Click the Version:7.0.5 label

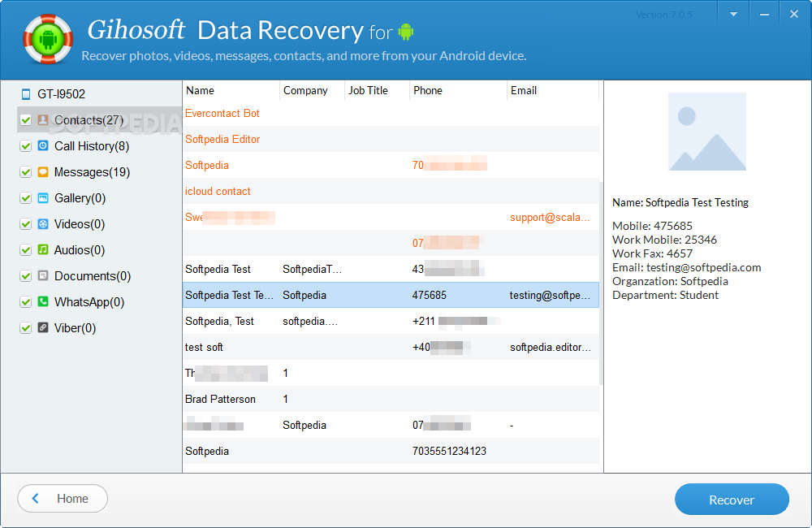pos(664,15)
